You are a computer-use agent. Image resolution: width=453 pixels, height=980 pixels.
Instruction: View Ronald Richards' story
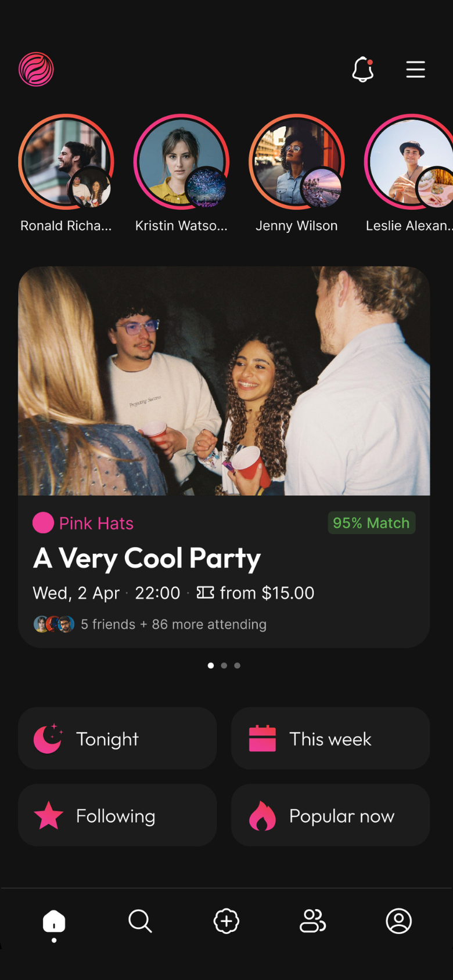[66, 162]
